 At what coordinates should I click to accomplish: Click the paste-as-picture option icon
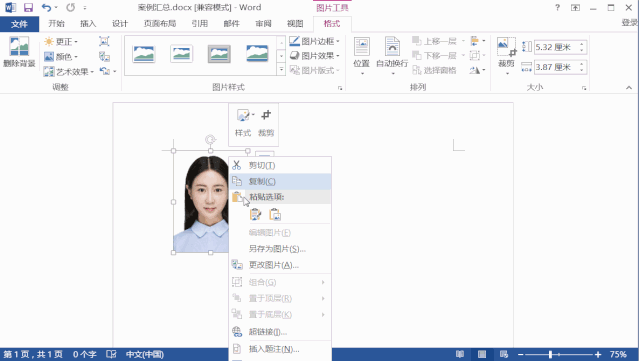pos(275,214)
